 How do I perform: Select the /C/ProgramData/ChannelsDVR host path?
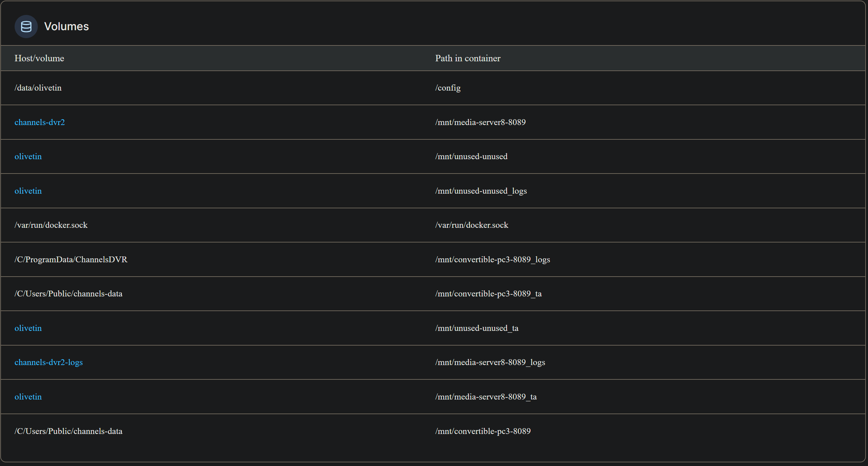pos(71,259)
